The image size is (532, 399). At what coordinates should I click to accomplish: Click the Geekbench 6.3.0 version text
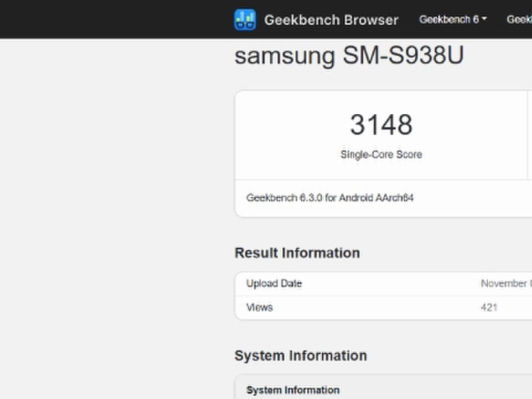pos(284,198)
